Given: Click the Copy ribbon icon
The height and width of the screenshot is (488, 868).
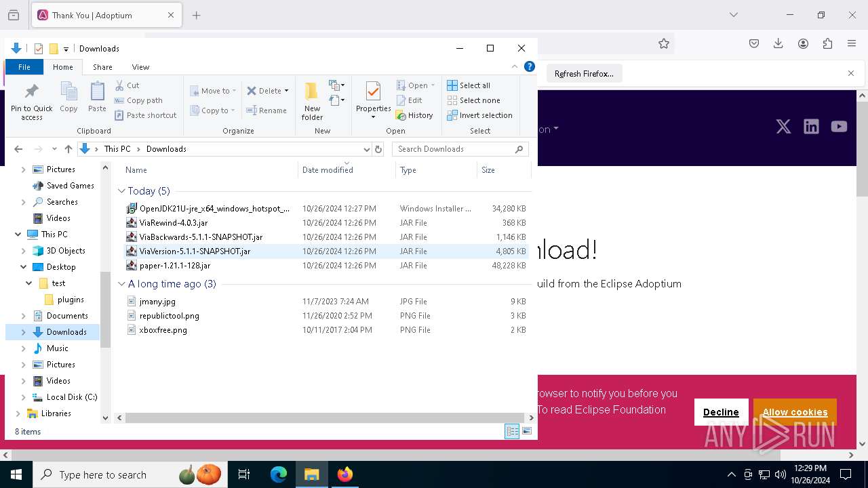Looking at the screenshot, I should tap(68, 97).
